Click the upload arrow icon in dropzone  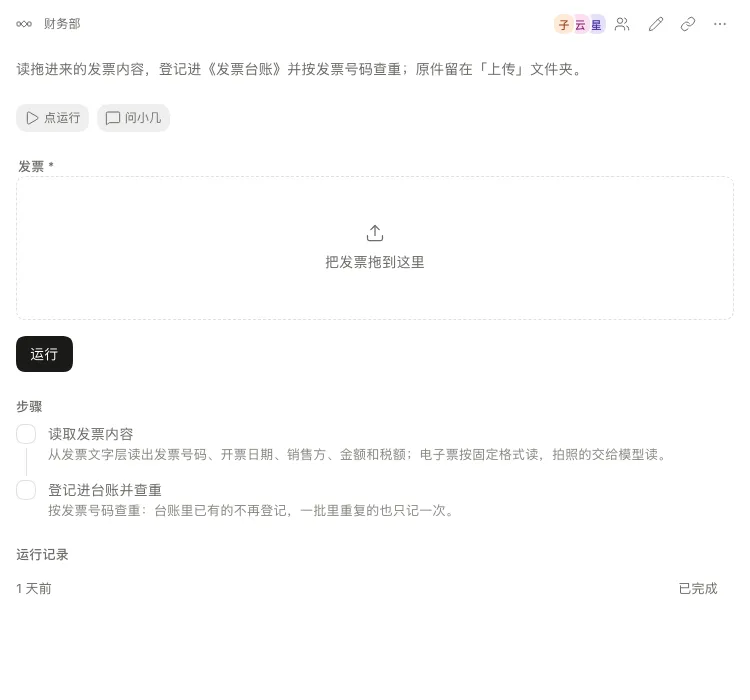(375, 233)
